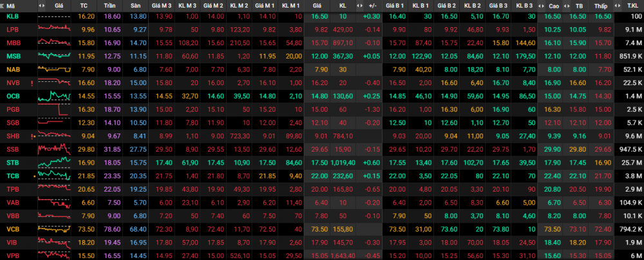
Task: Click VCB ceiling price 78.60
Action: coord(111,229)
